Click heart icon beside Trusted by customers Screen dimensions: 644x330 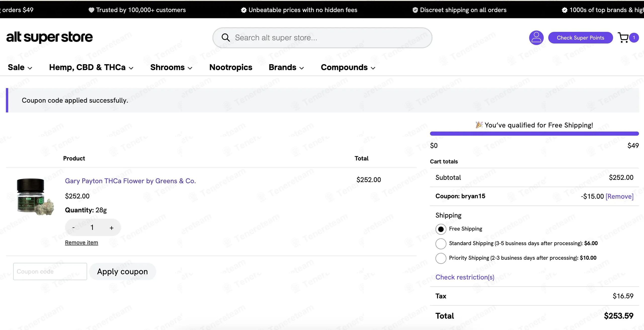91,10
